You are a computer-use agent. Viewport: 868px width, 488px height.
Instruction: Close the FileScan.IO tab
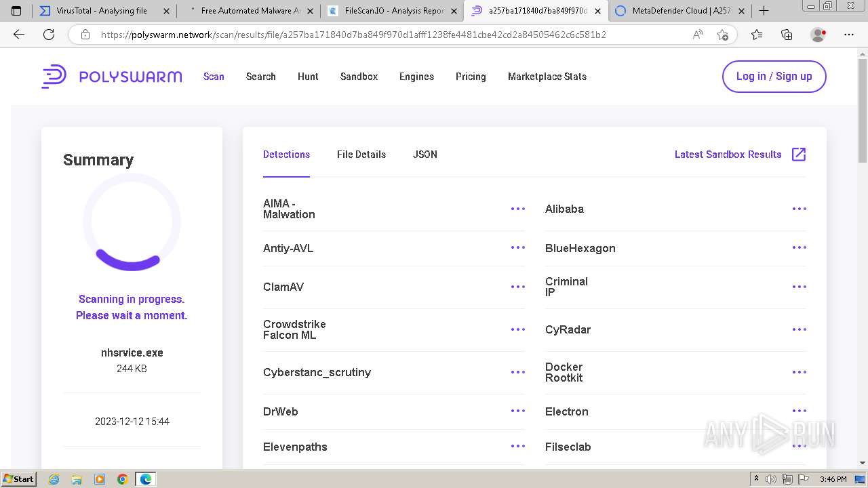pyautogui.click(x=454, y=11)
